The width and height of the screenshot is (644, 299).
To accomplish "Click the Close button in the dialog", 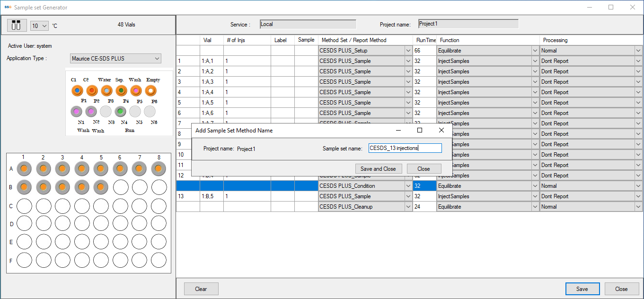I will 424,169.
